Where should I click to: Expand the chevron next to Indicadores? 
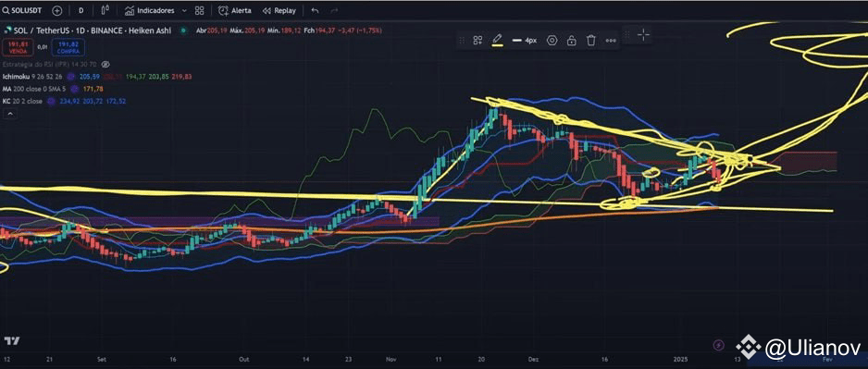(x=184, y=10)
